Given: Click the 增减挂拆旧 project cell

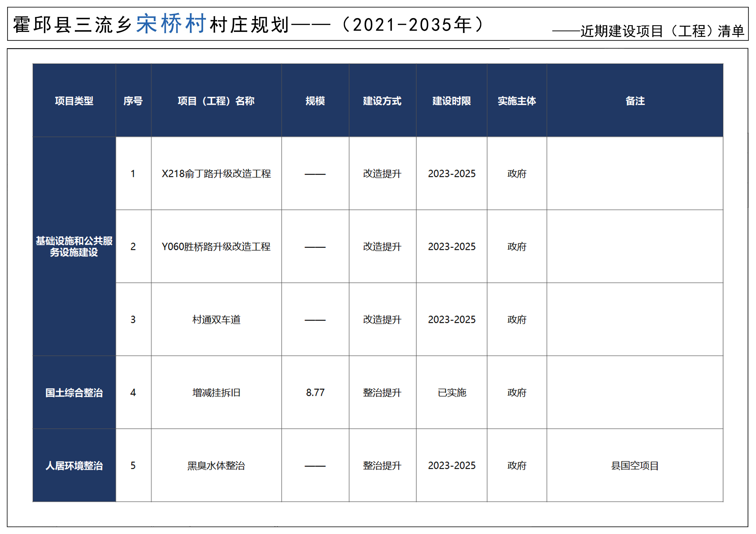Looking at the screenshot, I should pos(216,392).
